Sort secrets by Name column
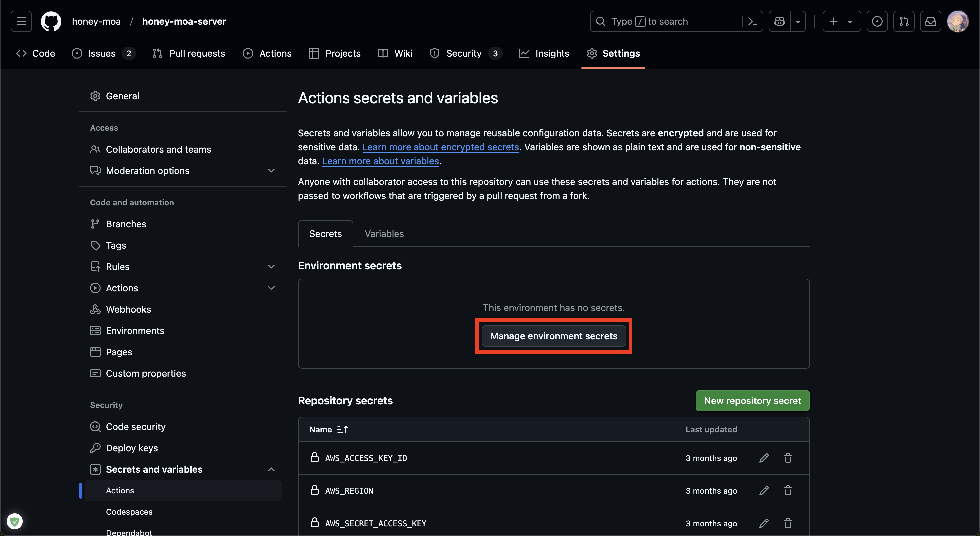This screenshot has width=980, height=536. [x=328, y=429]
